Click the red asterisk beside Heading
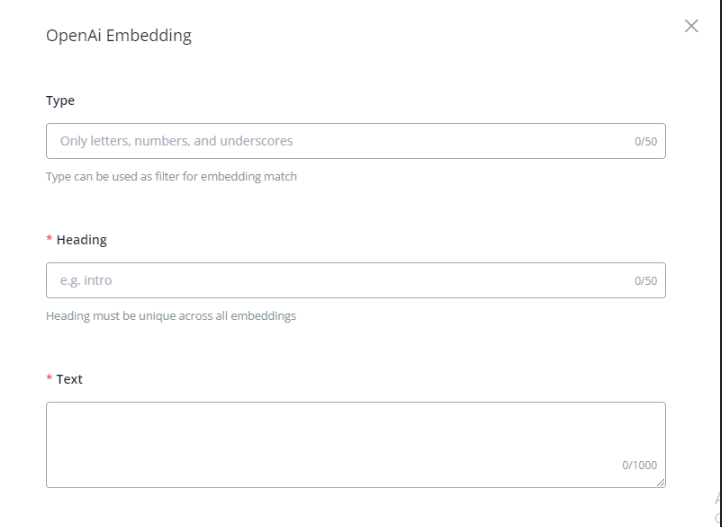The height and width of the screenshot is (527, 722). click(x=50, y=240)
